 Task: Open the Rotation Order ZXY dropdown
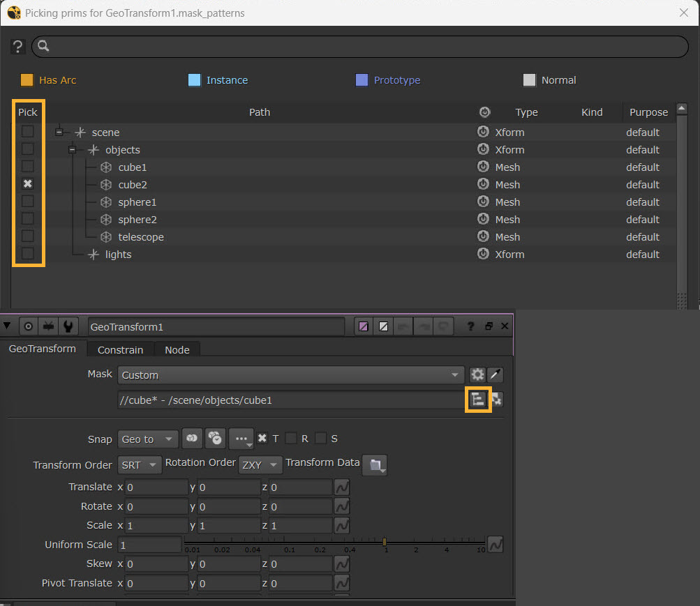tap(260, 465)
